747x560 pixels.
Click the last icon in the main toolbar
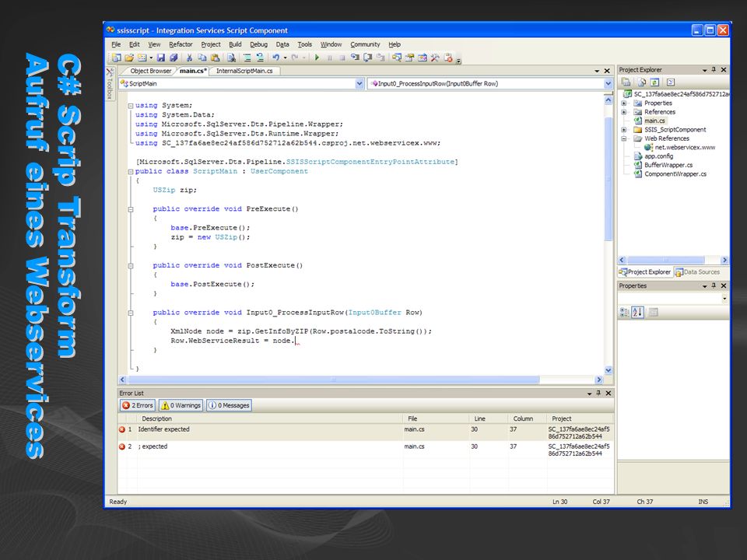[448, 58]
